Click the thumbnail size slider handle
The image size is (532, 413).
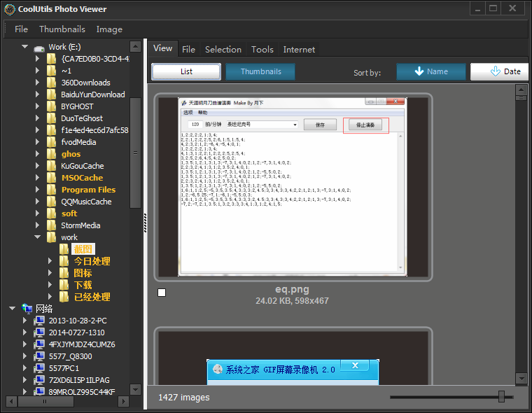501,397
